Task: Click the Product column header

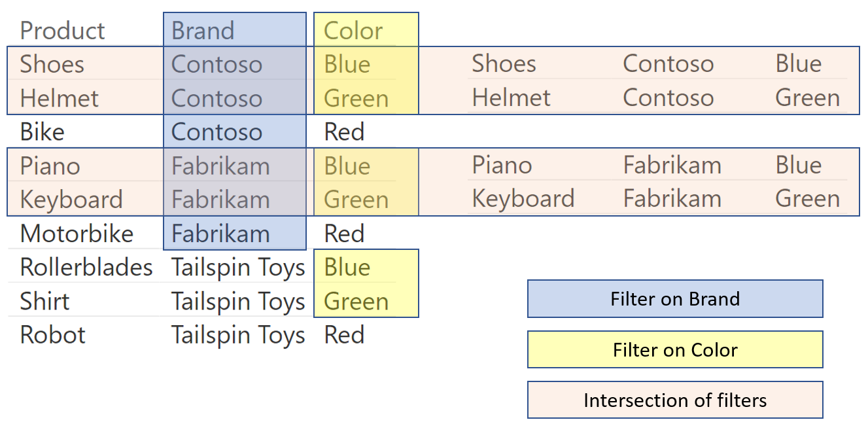Action: click(x=62, y=31)
